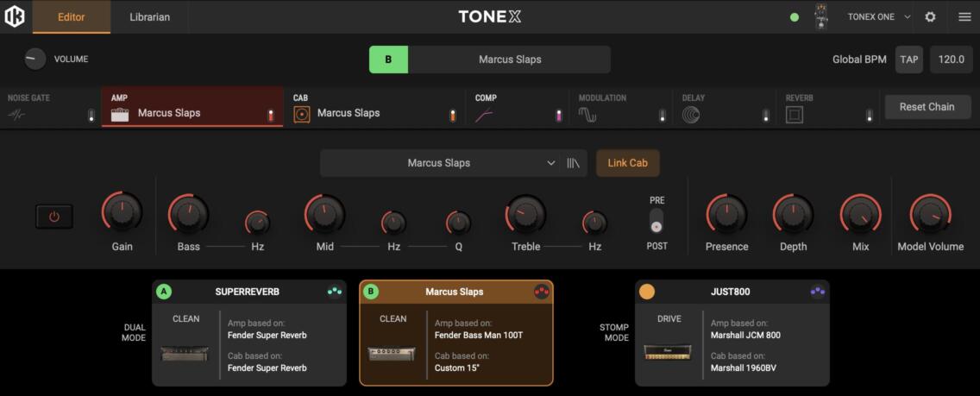The image size is (980, 396).
Task: Click the Marcus Slaps preset name bar
Action: (509, 60)
